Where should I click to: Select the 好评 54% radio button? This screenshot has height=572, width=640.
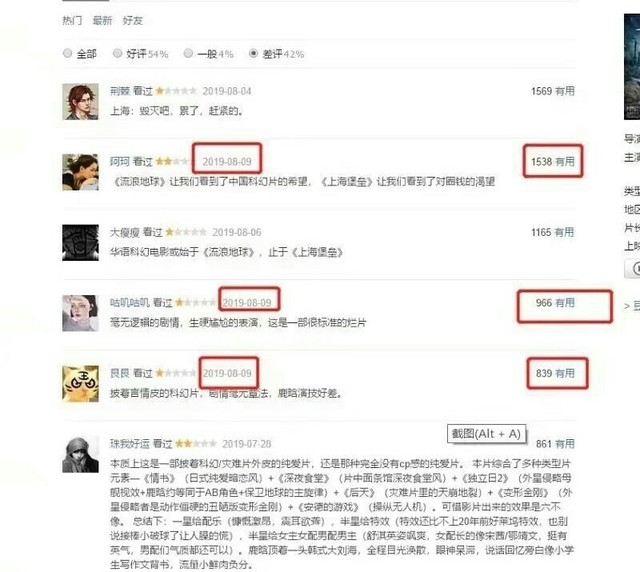(x=118, y=53)
